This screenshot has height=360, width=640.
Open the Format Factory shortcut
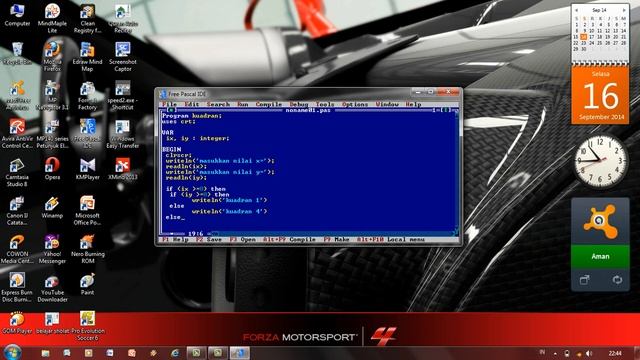87,95
